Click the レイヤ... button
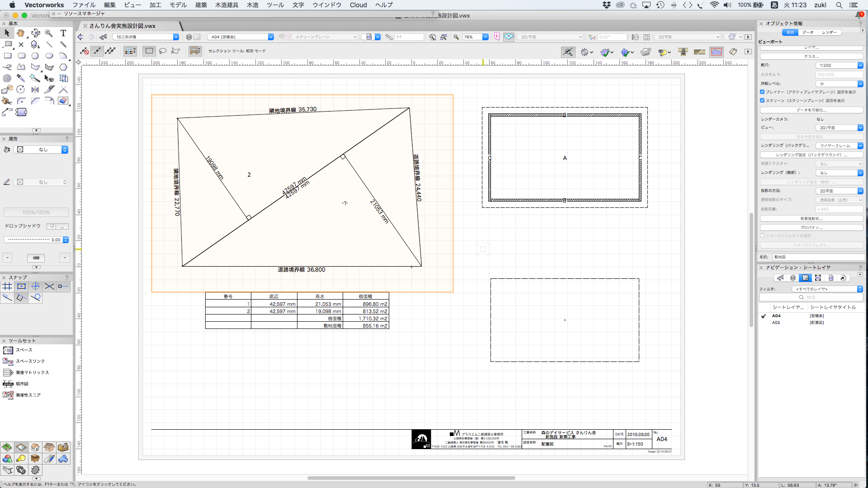 point(811,47)
